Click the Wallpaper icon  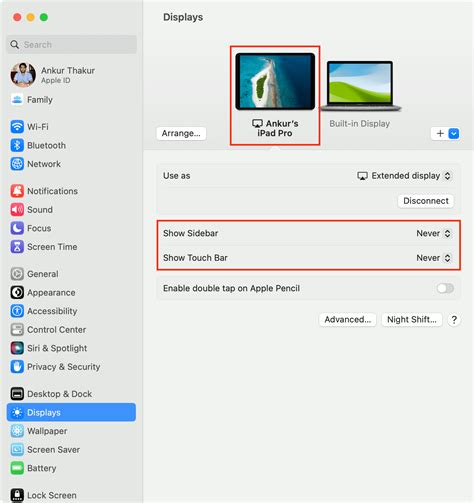point(17,431)
